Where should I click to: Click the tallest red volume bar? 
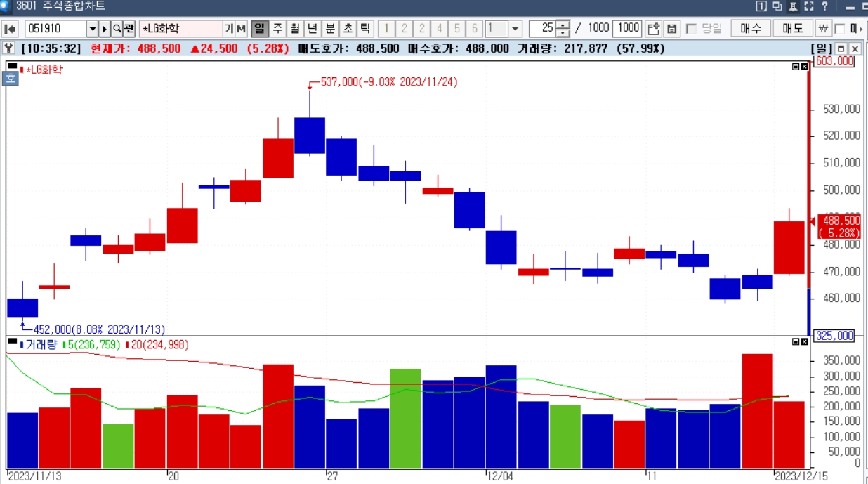(757, 410)
